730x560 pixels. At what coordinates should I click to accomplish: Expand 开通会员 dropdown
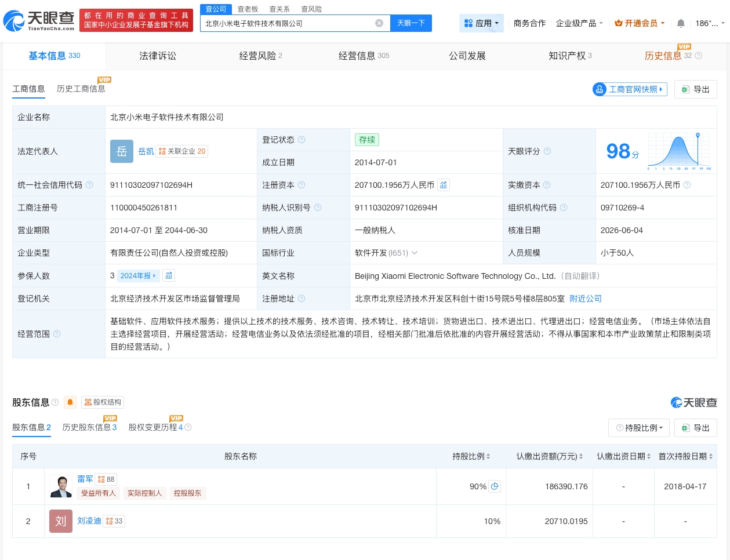coord(640,23)
